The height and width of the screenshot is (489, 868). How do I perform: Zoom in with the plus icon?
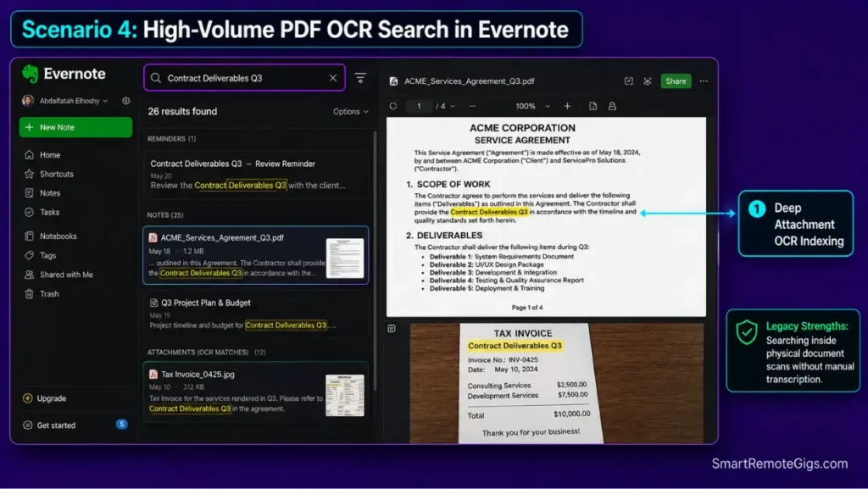click(567, 106)
